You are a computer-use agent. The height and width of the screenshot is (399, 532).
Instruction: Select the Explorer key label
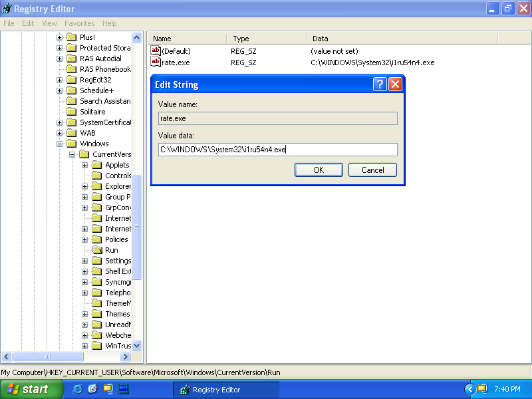point(118,186)
